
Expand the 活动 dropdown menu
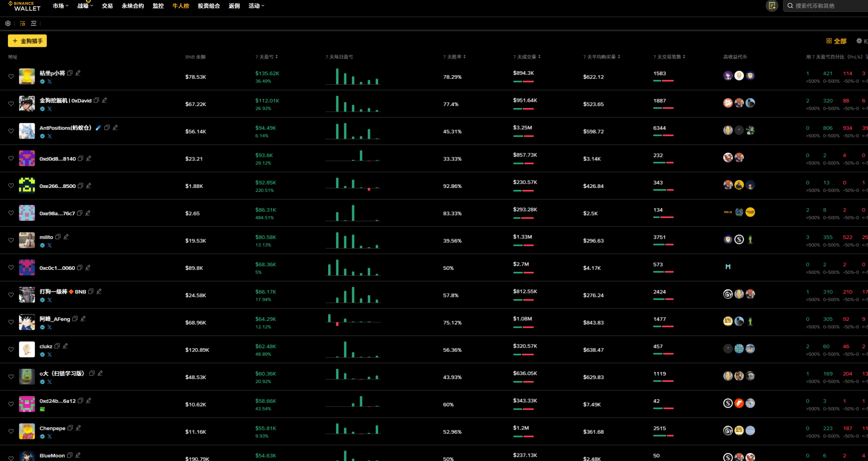(256, 6)
